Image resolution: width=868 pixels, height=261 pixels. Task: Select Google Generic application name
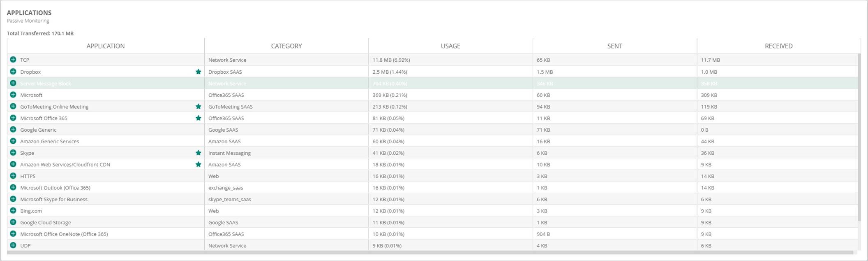click(x=38, y=130)
